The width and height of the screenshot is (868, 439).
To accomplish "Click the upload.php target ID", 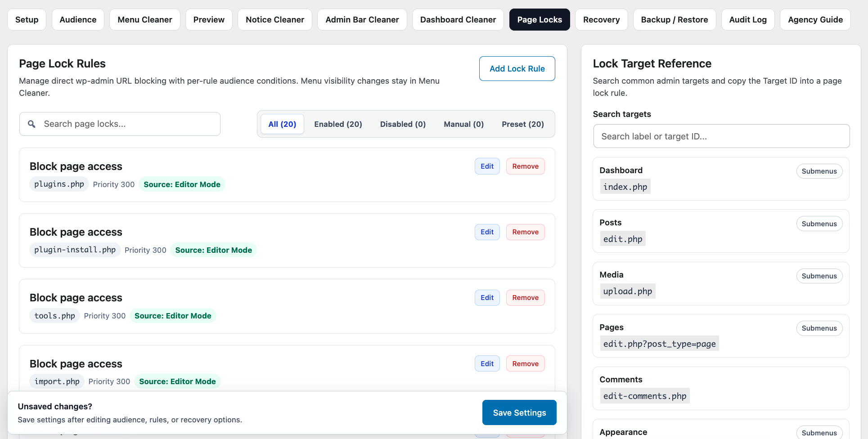I will pyautogui.click(x=628, y=291).
